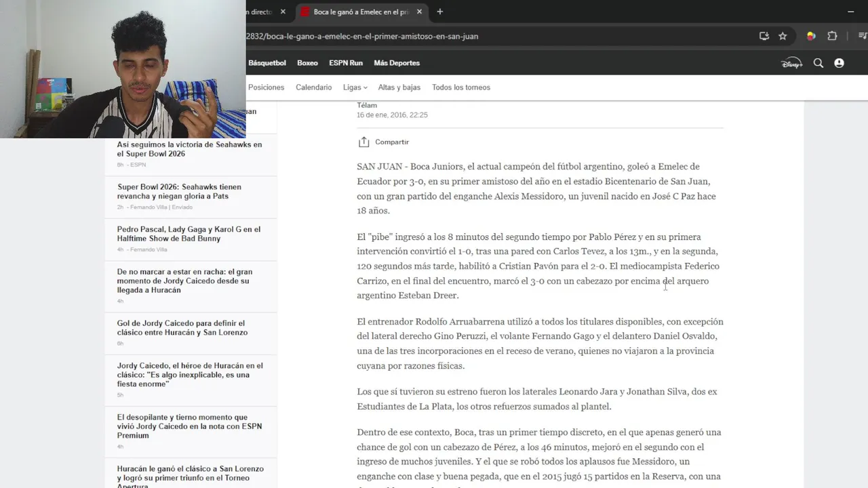868x488 pixels.
Task: Click the install app icon in address bar
Action: [764, 36]
